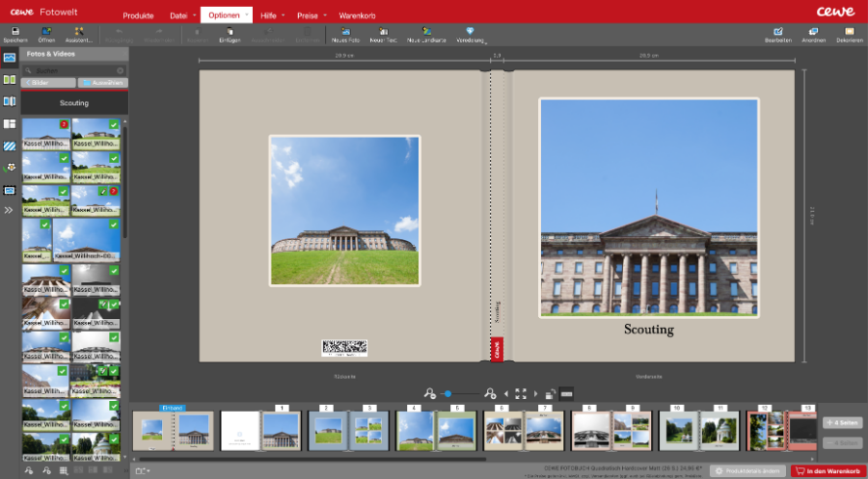Screen dimensions: 868x479
Task: Click the Produktdetails ändern button
Action: [749, 470]
